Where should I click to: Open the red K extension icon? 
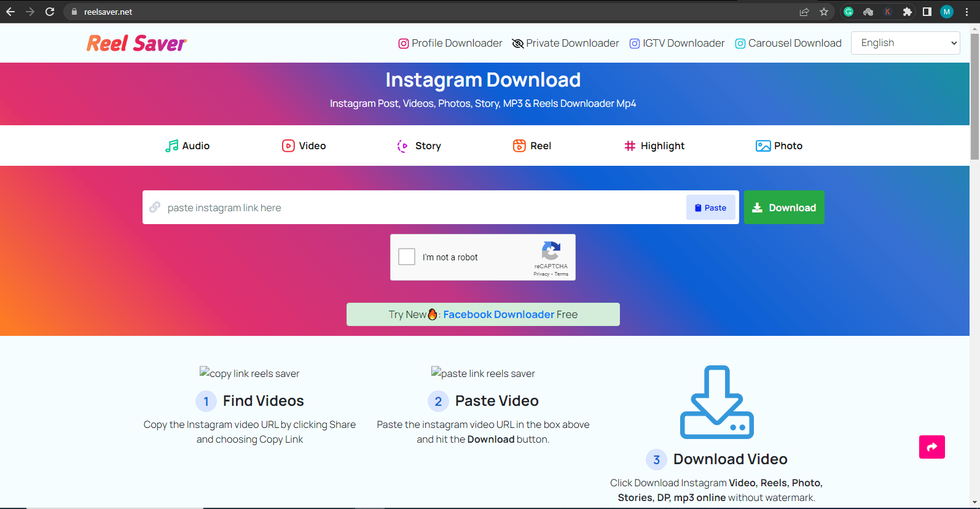point(888,12)
